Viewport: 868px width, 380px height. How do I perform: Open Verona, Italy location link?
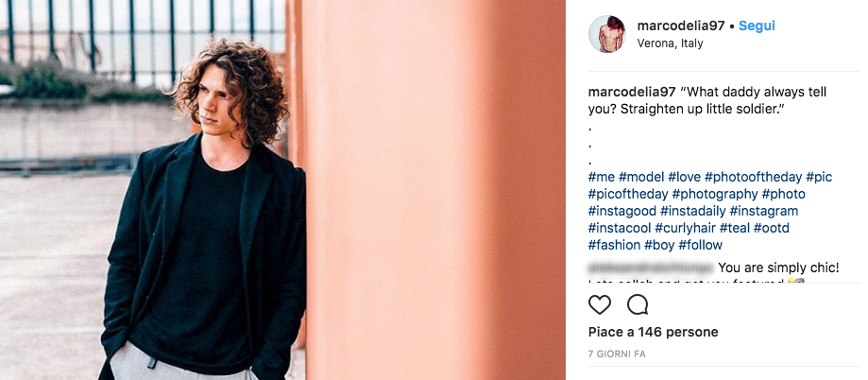coord(670,43)
